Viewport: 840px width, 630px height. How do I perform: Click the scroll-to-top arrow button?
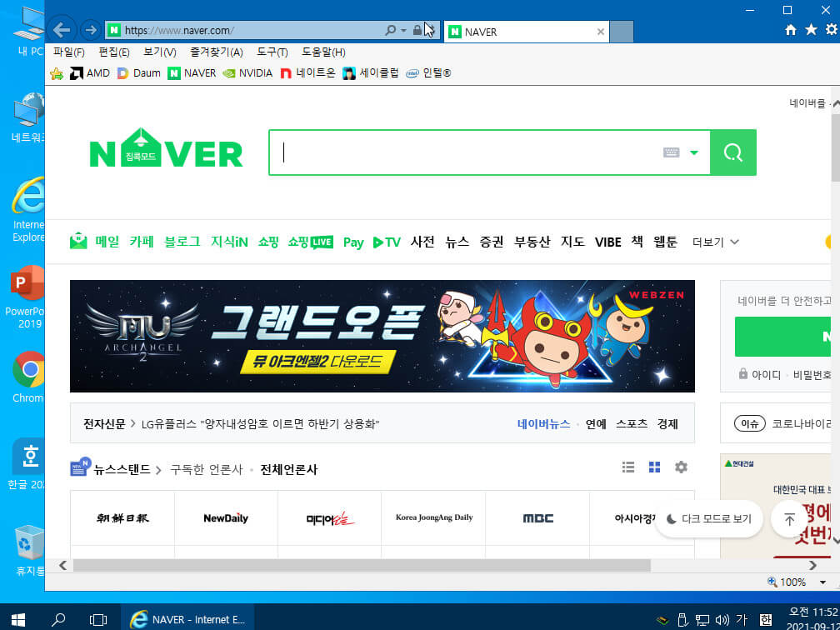(x=789, y=518)
